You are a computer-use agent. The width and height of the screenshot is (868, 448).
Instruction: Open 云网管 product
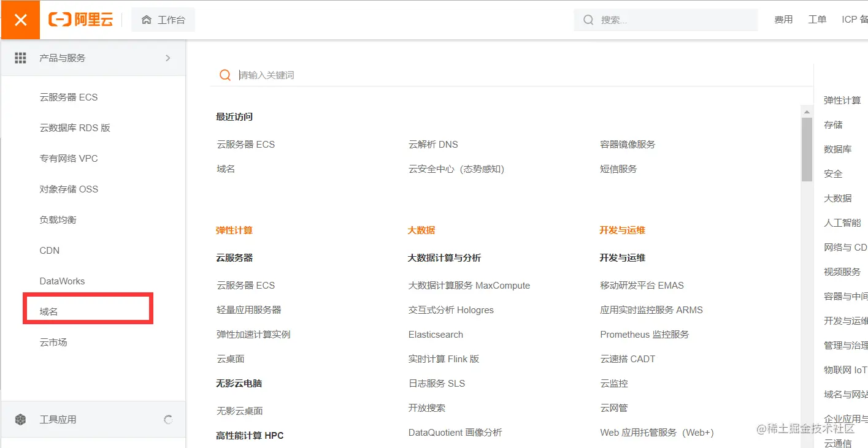[614, 408]
